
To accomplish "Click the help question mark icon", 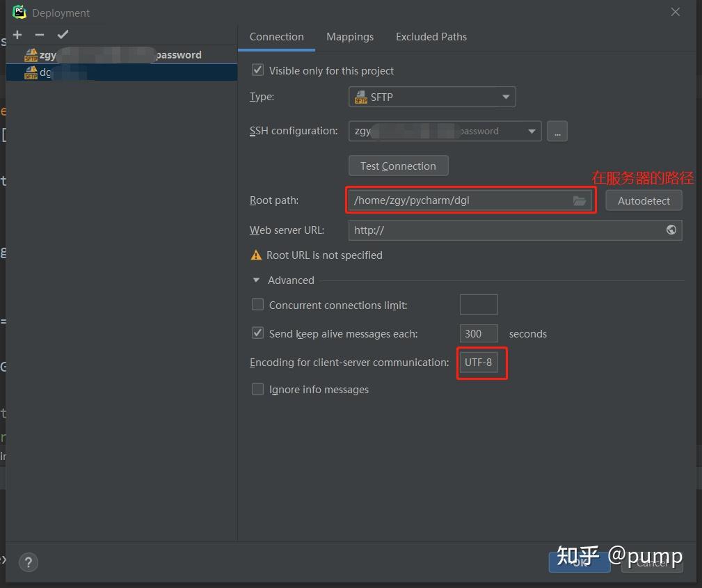I will click(28, 562).
